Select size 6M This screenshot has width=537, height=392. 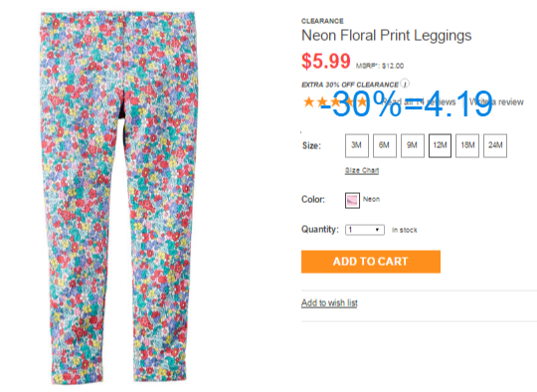[385, 145]
